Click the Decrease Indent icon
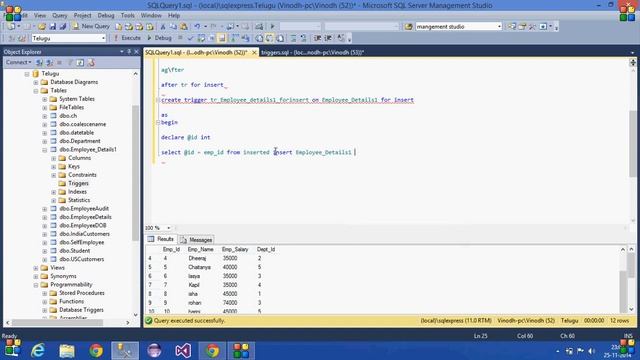Viewport: 640px width, 360px height. click(317, 38)
